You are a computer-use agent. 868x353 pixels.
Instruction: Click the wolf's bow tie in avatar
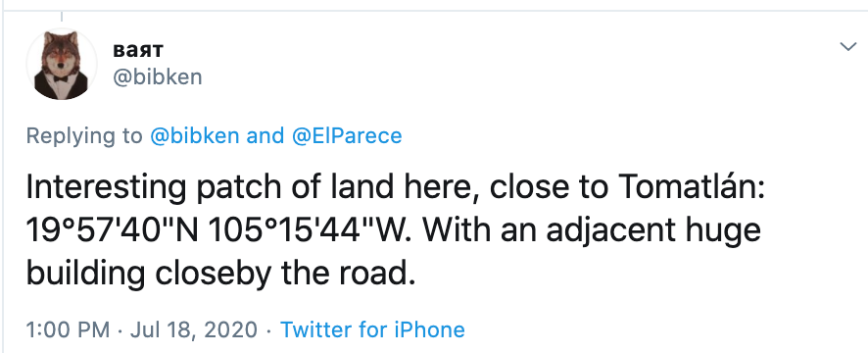[x=62, y=79]
